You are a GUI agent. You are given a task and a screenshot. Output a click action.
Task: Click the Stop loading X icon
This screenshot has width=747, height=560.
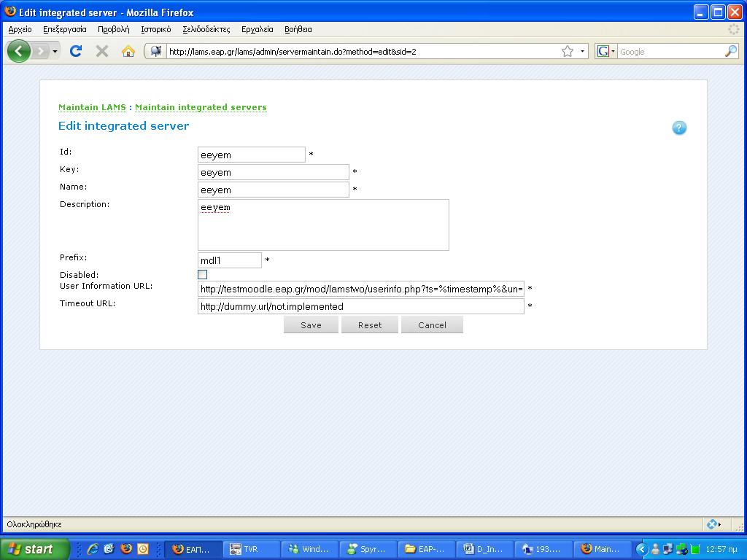pyautogui.click(x=102, y=51)
